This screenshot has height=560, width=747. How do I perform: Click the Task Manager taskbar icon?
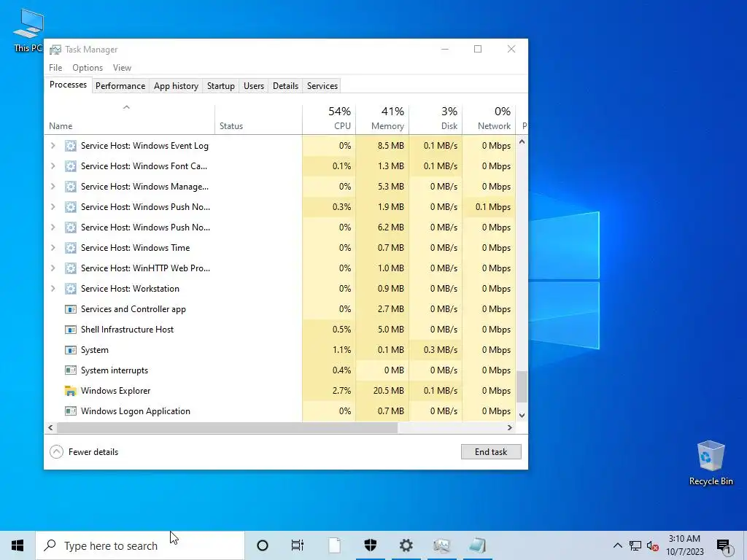[x=441, y=545]
